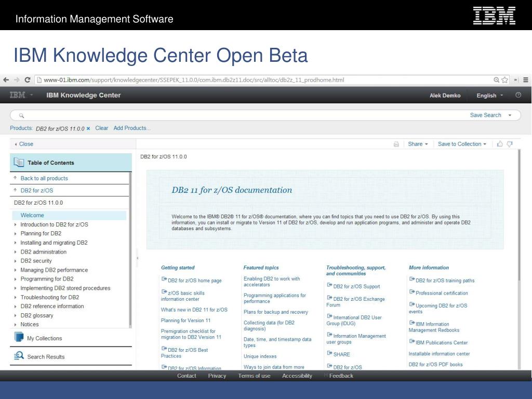Open DB2 for z/OS PDF books link

(x=435, y=365)
